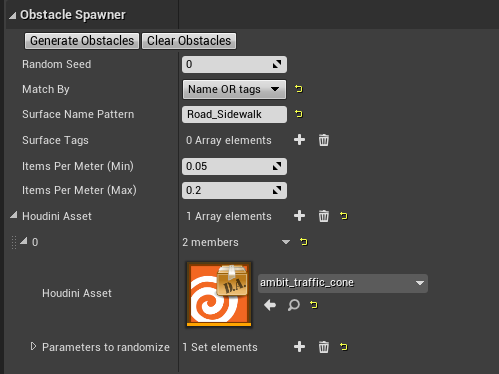Open the Match By dropdown
This screenshot has width=499, height=374.
pos(234,89)
